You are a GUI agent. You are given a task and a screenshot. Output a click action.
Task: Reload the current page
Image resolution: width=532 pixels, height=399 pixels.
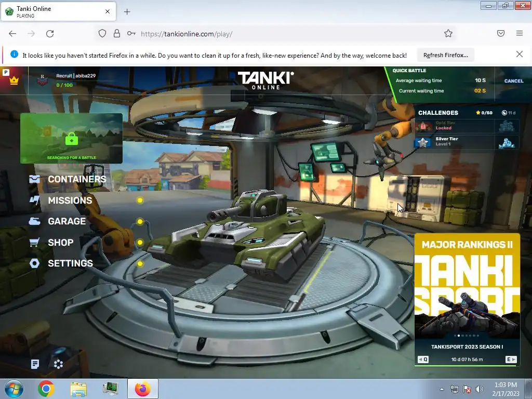tap(50, 34)
